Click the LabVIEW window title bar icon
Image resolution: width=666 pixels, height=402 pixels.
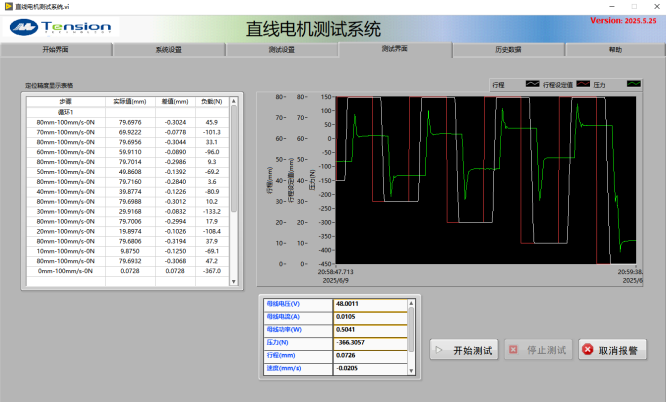click(x=7, y=6)
